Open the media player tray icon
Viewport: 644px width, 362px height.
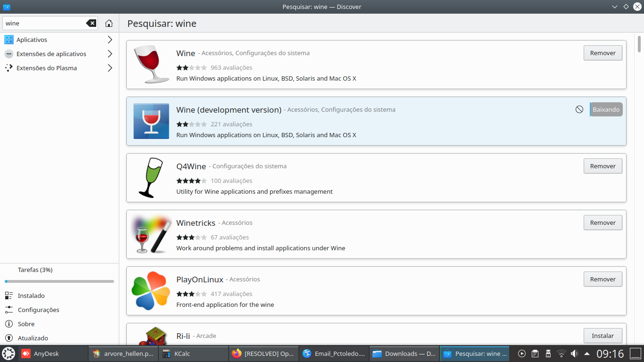point(522,354)
